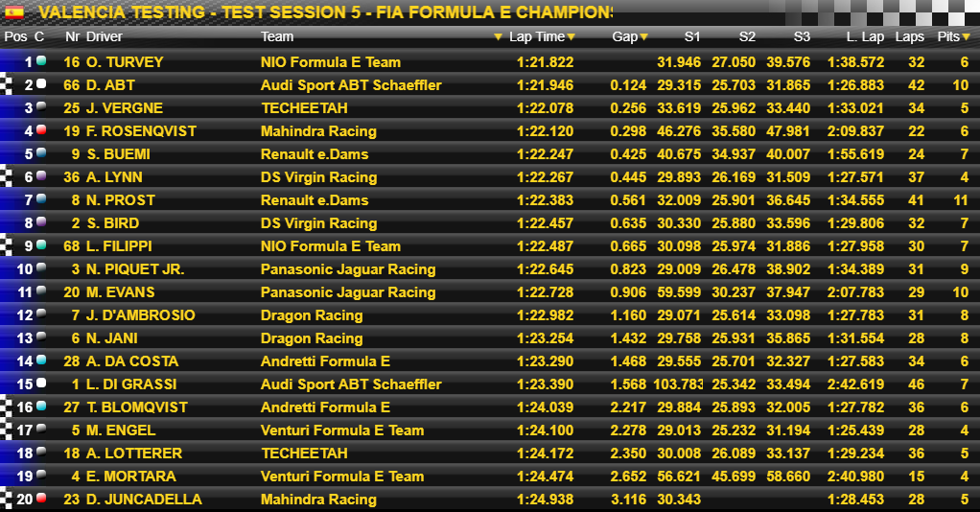The image size is (980, 512).
Task: Click the Laps column header
Action: [x=909, y=36]
